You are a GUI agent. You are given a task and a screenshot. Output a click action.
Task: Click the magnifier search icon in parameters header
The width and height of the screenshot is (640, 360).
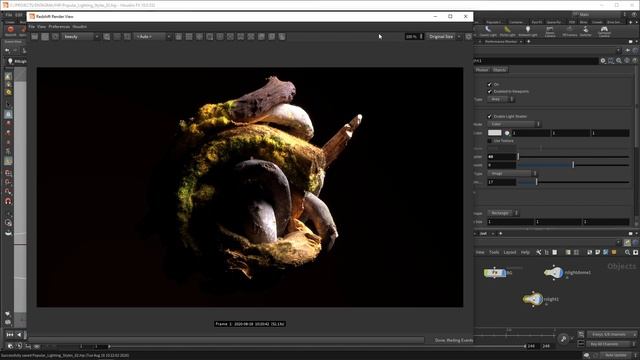619,61
